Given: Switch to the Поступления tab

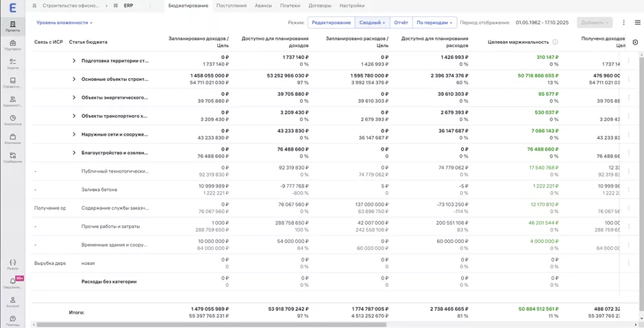Looking at the screenshot, I should pos(231,5).
